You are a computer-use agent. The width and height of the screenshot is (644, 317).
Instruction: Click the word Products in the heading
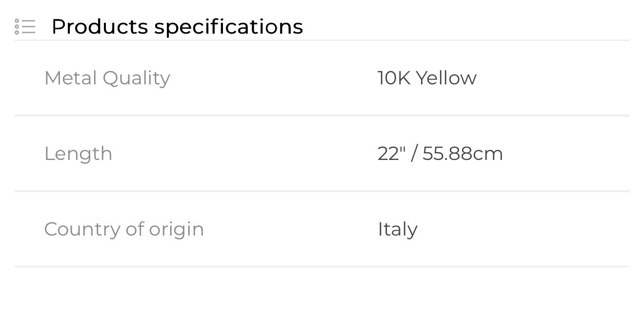tap(100, 27)
